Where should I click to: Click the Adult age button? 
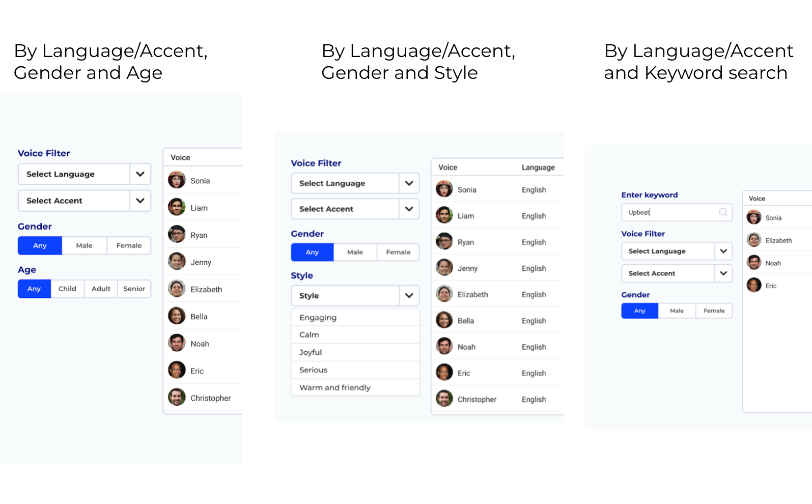coord(101,289)
